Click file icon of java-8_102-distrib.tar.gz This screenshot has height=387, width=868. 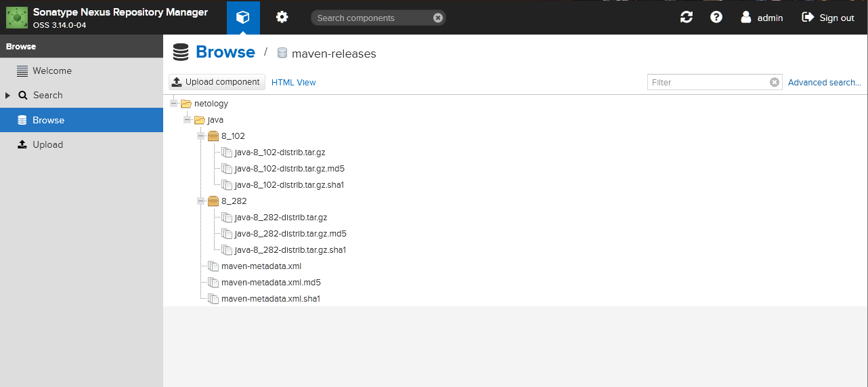click(227, 152)
